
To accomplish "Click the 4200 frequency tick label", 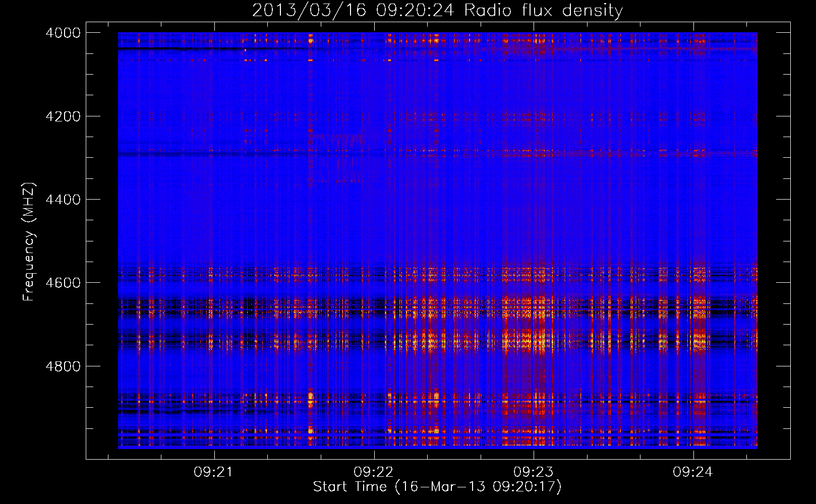I will pos(63,116).
